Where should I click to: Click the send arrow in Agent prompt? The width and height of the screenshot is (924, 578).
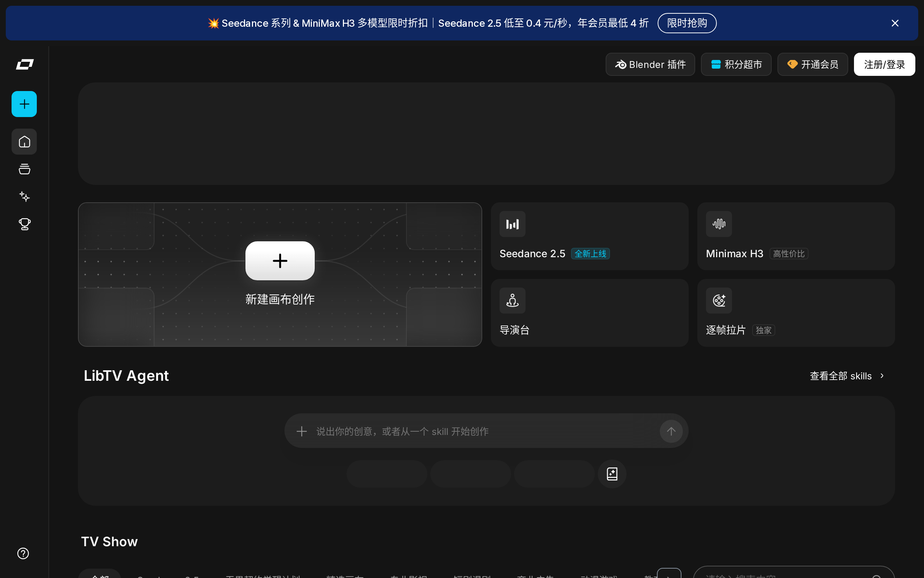point(671,431)
